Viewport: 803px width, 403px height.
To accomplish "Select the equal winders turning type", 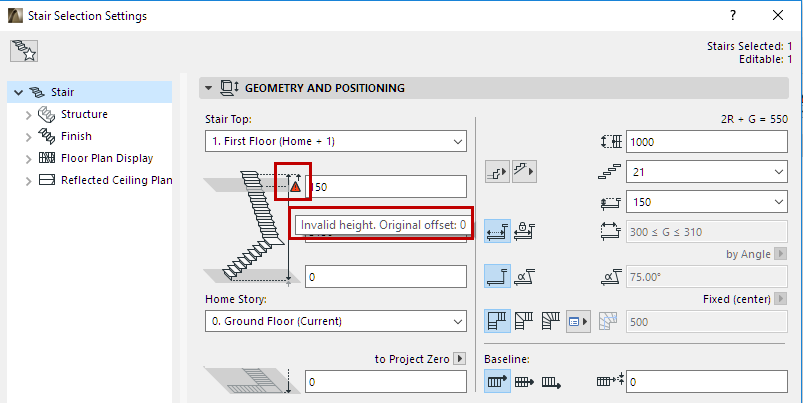I will [x=550, y=322].
